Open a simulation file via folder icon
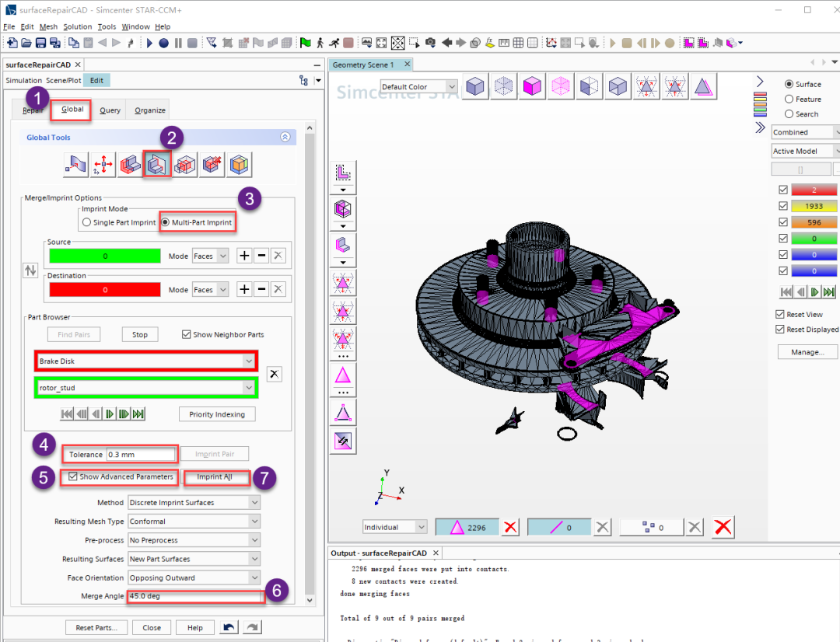This screenshot has height=642, width=840. pos(26,43)
